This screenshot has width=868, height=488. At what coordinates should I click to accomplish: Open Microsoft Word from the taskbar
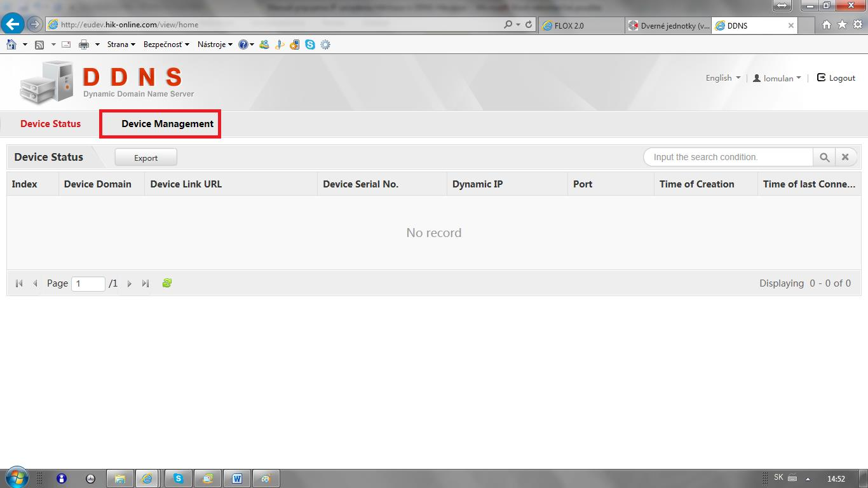point(237,478)
